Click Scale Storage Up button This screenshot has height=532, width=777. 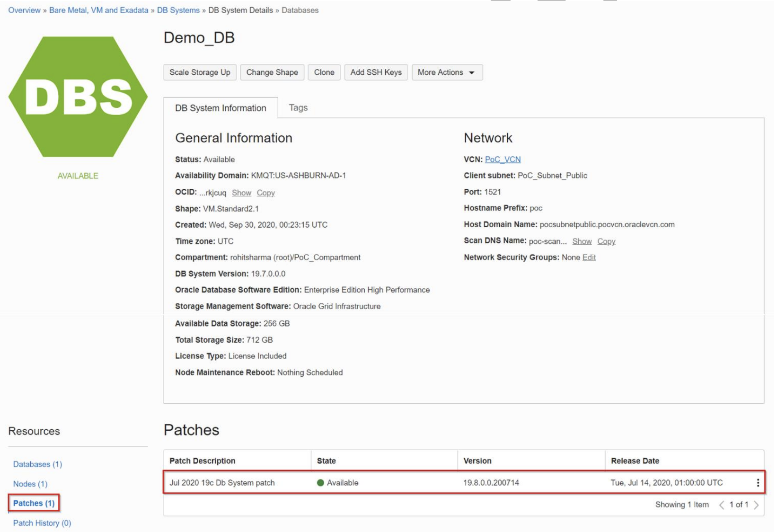coord(200,72)
